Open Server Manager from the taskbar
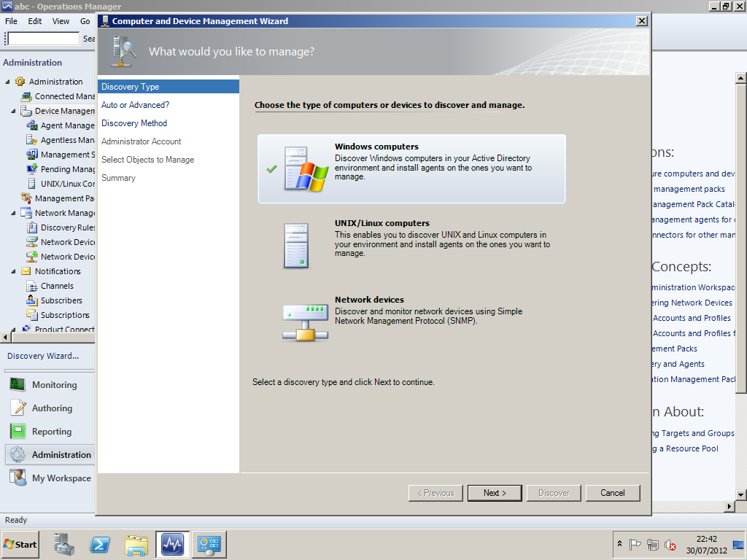This screenshot has height=560, width=747. pyautogui.click(x=64, y=544)
